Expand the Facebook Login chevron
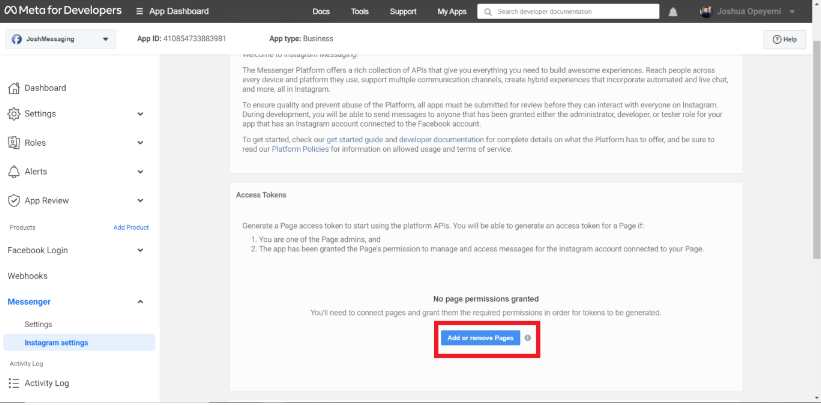The image size is (821, 405). click(x=140, y=250)
